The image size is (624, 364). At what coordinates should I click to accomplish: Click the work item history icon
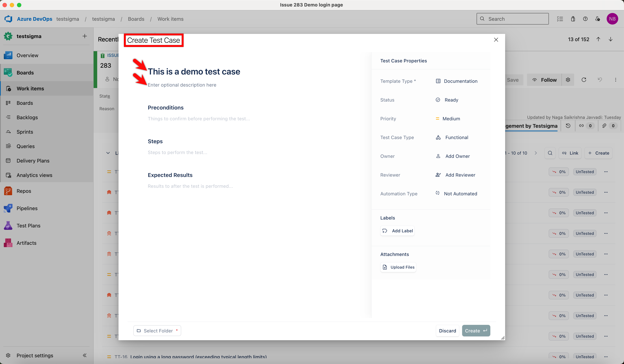pos(568,126)
